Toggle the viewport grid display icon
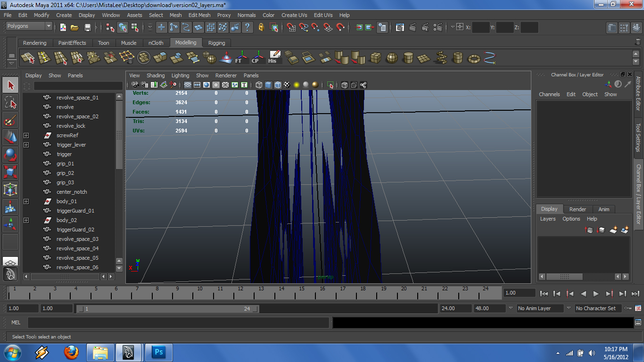 coord(188,85)
